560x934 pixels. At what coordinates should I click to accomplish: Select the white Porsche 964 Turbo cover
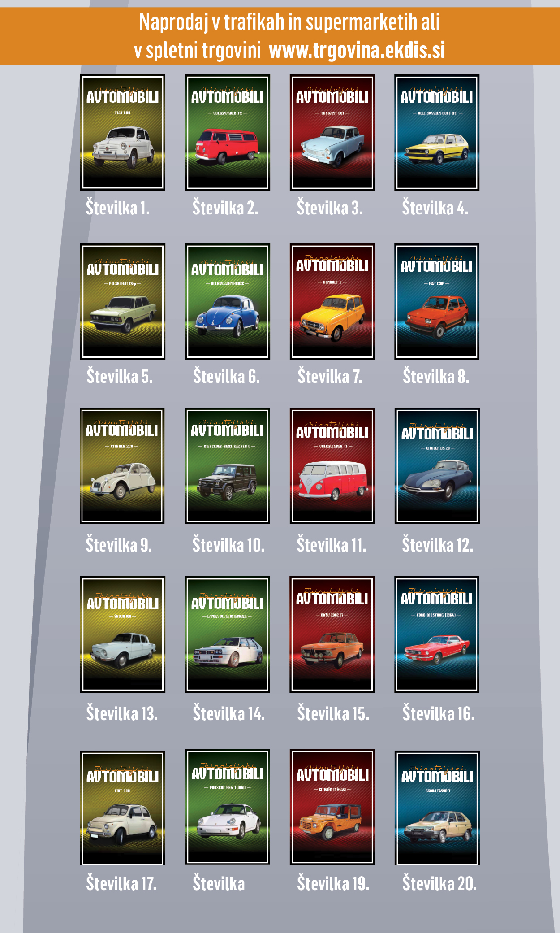[x=227, y=807]
